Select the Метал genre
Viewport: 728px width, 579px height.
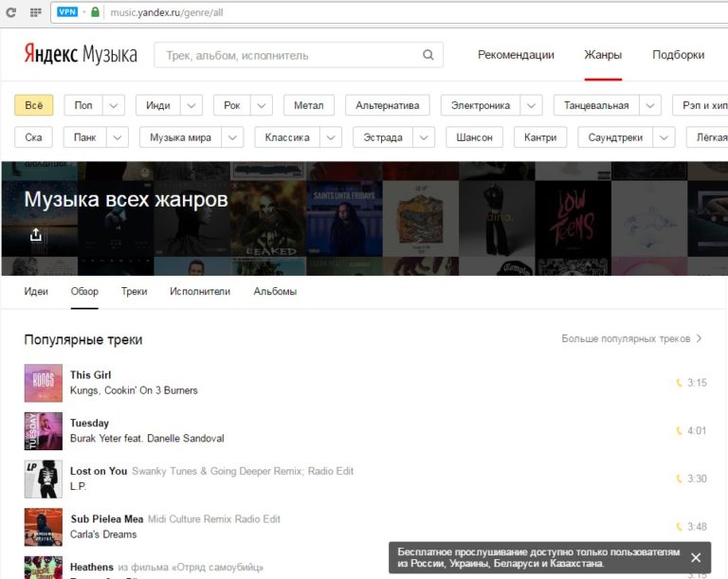(x=309, y=105)
